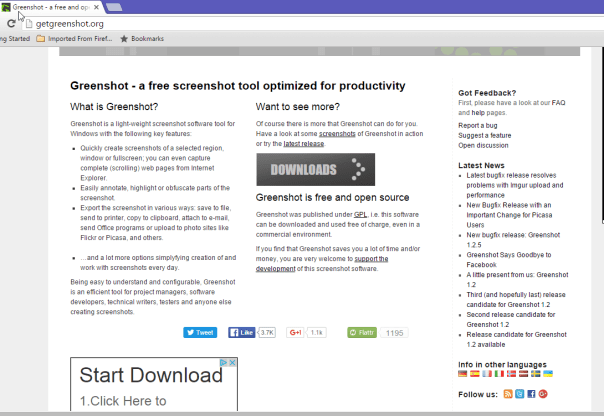Open the Italian flag language page

[499, 374]
